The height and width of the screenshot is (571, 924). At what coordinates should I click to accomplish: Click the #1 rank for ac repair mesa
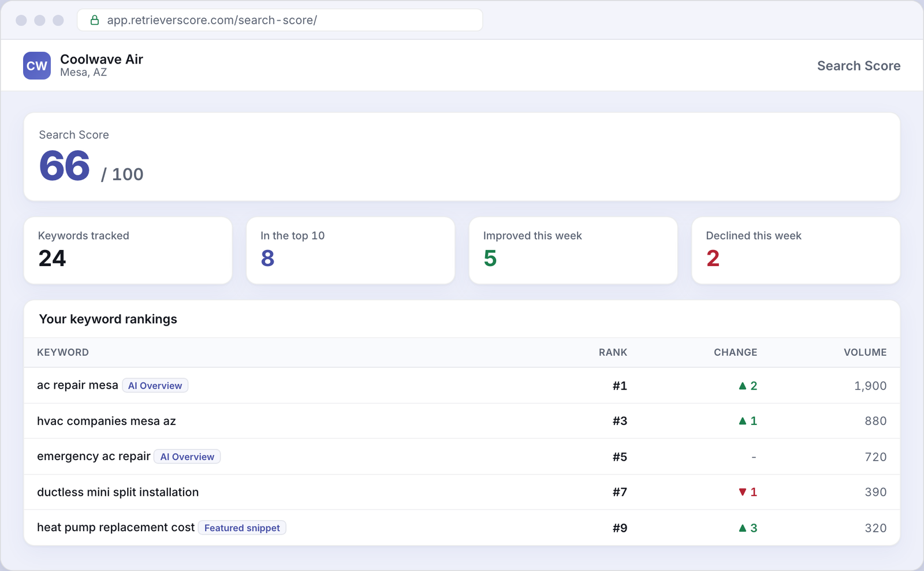(620, 386)
